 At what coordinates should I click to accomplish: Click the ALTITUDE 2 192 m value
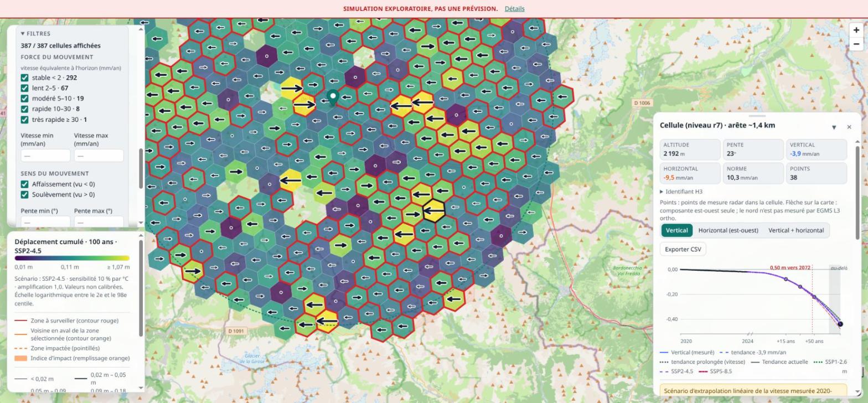pos(674,154)
